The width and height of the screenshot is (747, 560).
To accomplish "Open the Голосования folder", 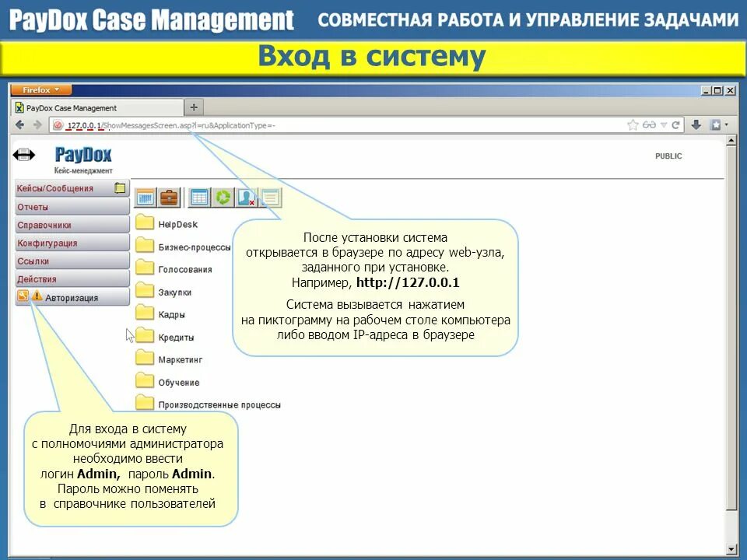I will pyautogui.click(x=174, y=268).
